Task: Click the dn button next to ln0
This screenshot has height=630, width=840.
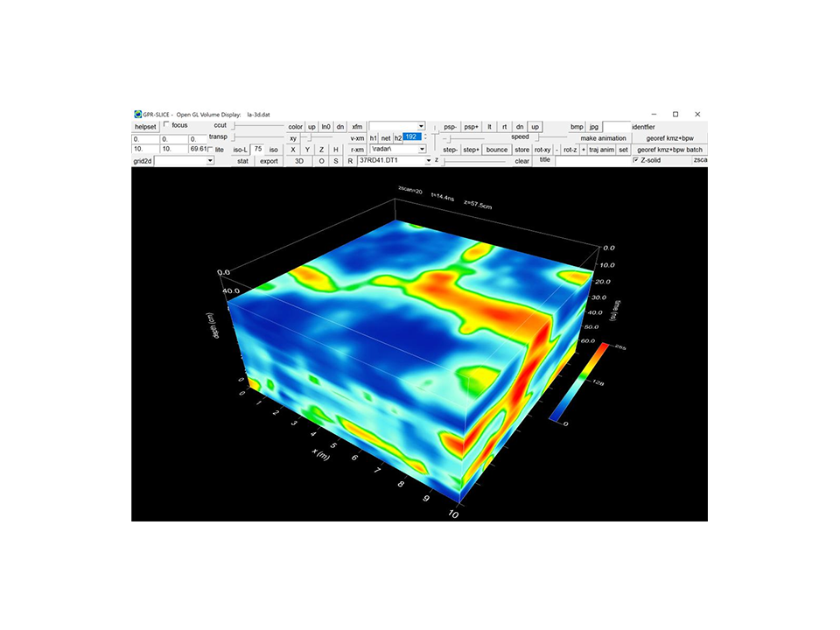Action: 340,127
